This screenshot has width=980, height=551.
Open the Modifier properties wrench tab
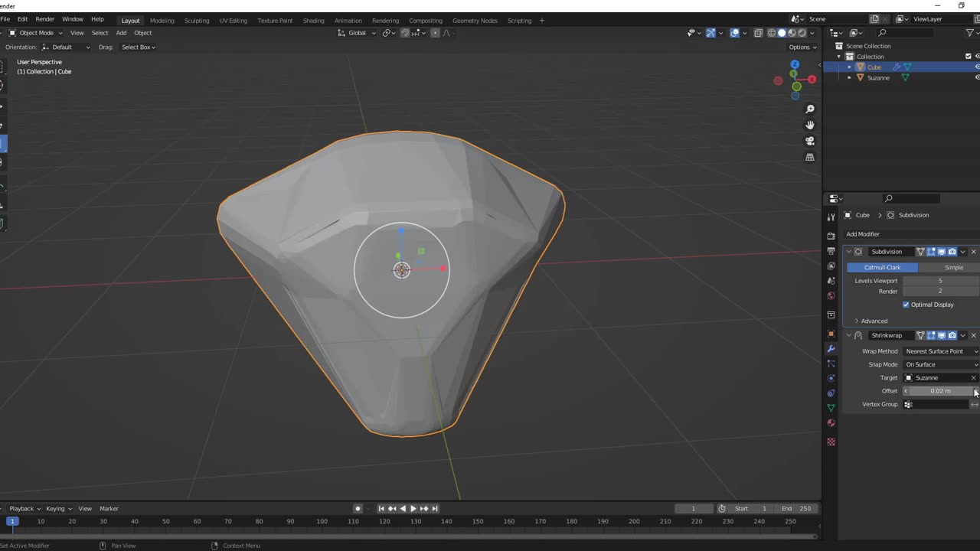coord(831,348)
